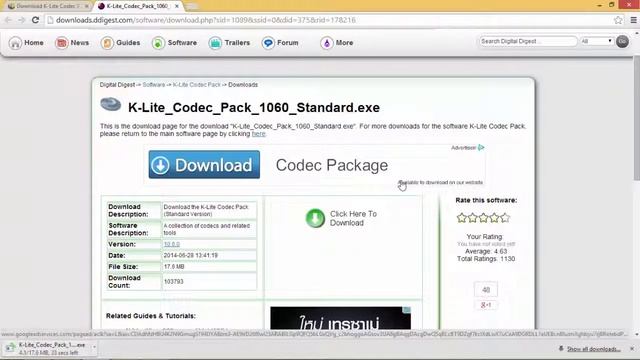Open the Chrome hamburger menu
This screenshot has height=360, width=640.
pos(633,20)
